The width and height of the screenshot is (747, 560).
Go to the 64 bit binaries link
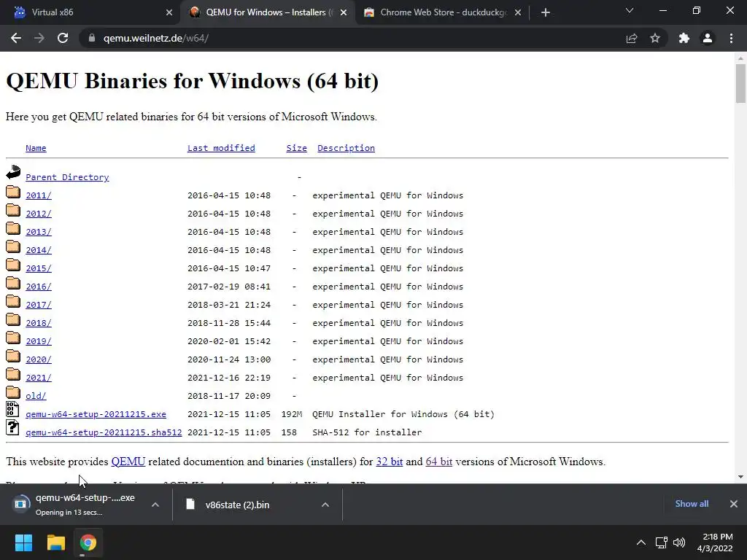coord(438,462)
